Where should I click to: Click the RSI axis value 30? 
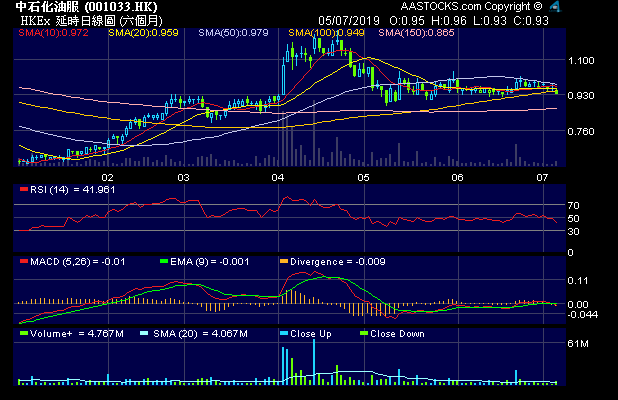coord(573,232)
